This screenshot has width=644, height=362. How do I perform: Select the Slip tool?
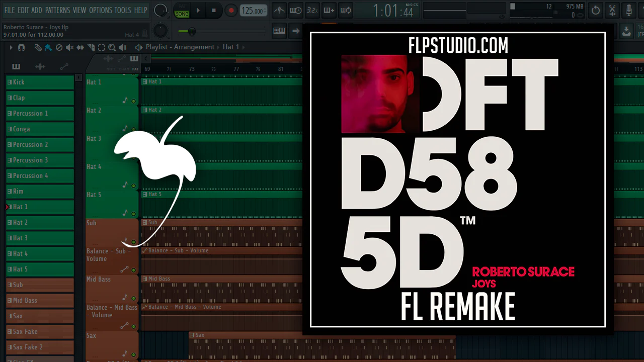coord(80,47)
